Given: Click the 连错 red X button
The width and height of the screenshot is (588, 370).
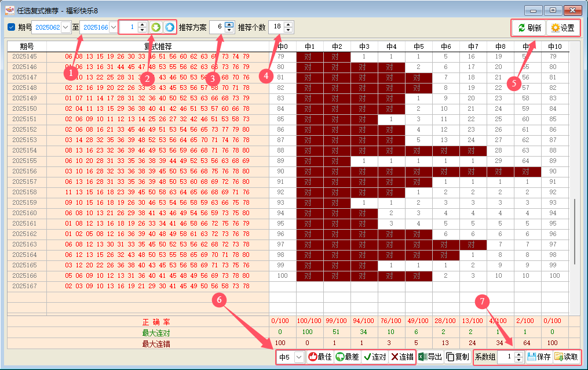Looking at the screenshot, I should coord(402,357).
